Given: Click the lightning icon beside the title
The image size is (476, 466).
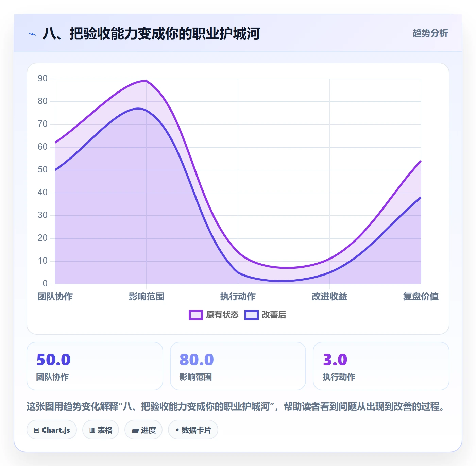Looking at the screenshot, I should click(32, 34).
